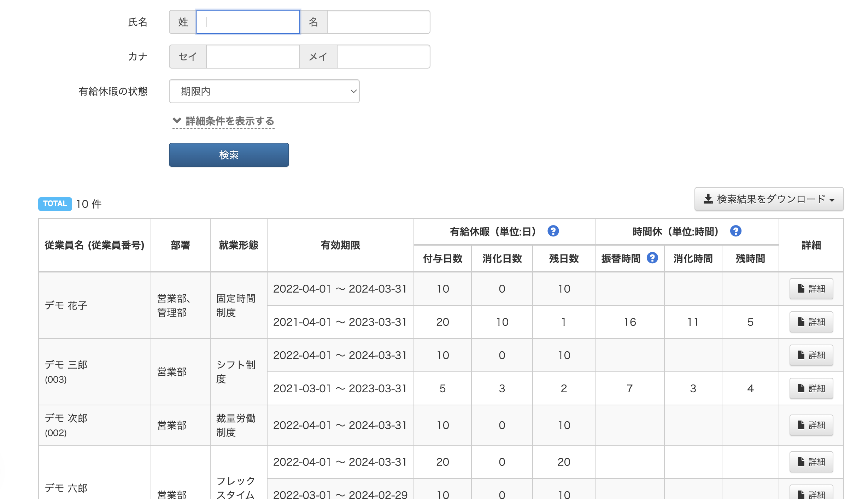868x499 pixels.
Task: Click the 部署 column header
Action: click(x=181, y=245)
